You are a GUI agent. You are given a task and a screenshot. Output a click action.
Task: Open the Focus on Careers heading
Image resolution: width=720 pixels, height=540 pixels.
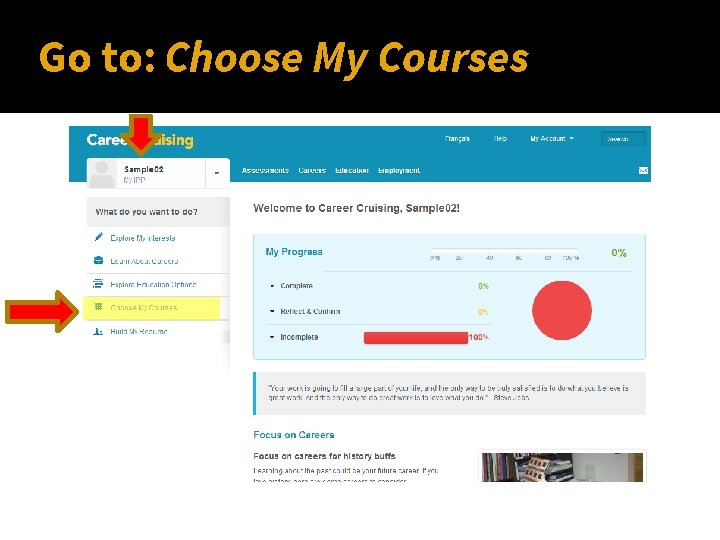[294, 434]
